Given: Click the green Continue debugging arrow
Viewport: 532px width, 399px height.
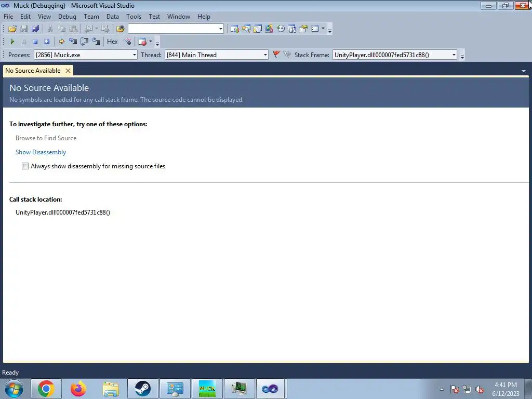Looking at the screenshot, I should pos(12,42).
